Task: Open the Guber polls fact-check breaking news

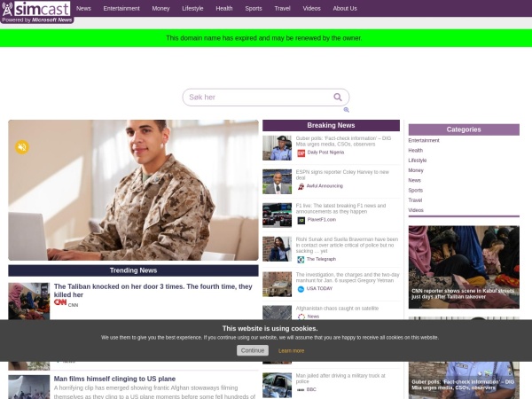Action: click(343, 141)
